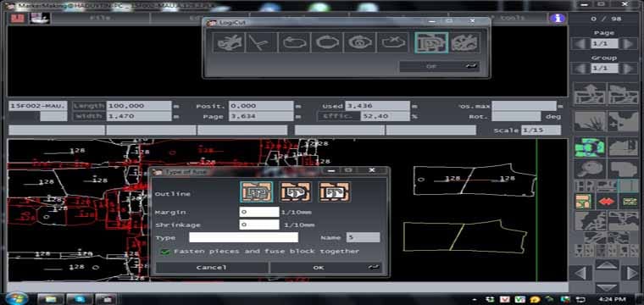Toggle Fasten pieces and fuse block together
The image size is (644, 305).
pyautogui.click(x=165, y=252)
